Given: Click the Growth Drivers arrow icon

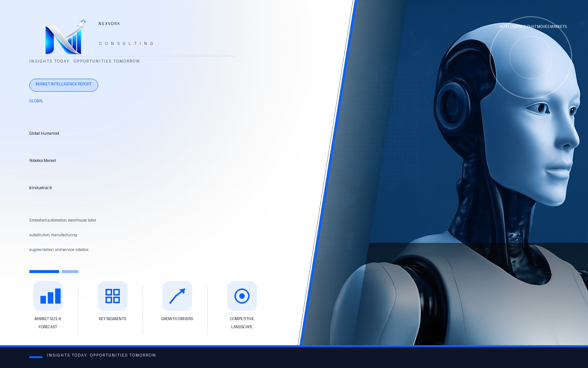Looking at the screenshot, I should (177, 296).
